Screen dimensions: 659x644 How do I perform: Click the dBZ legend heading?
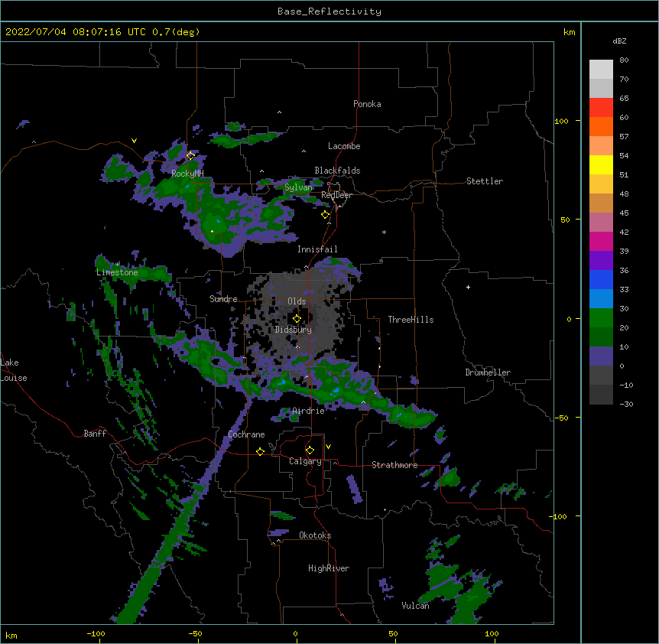coord(619,41)
